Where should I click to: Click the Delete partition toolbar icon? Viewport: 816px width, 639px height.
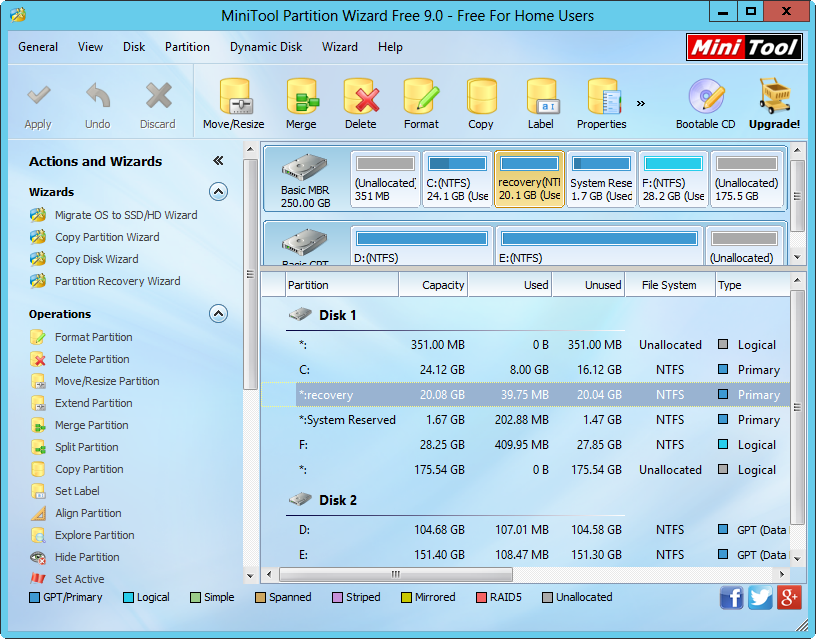[x=361, y=97]
